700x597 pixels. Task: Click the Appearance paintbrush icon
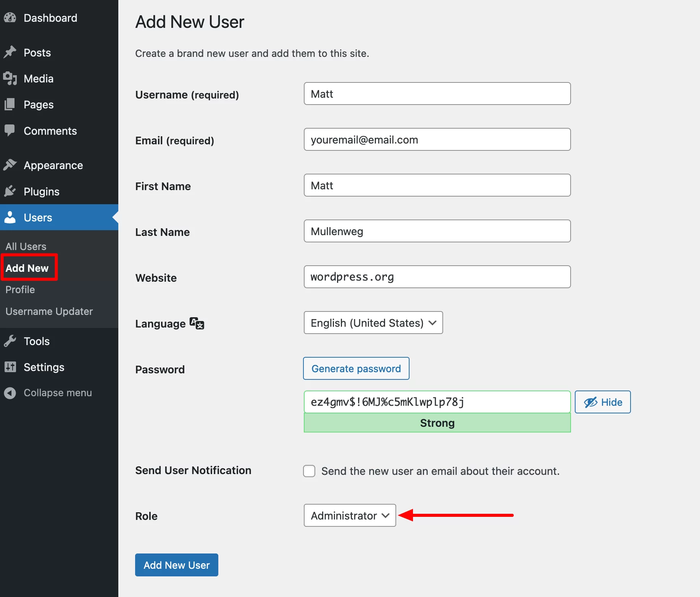10,165
